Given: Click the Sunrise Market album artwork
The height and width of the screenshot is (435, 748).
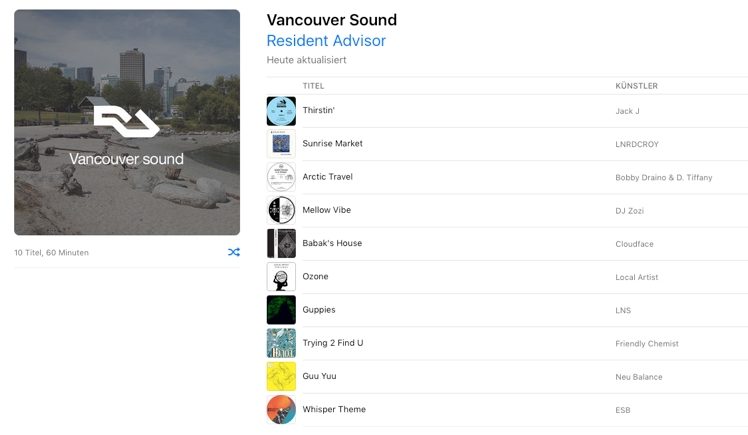Looking at the screenshot, I should tap(281, 144).
